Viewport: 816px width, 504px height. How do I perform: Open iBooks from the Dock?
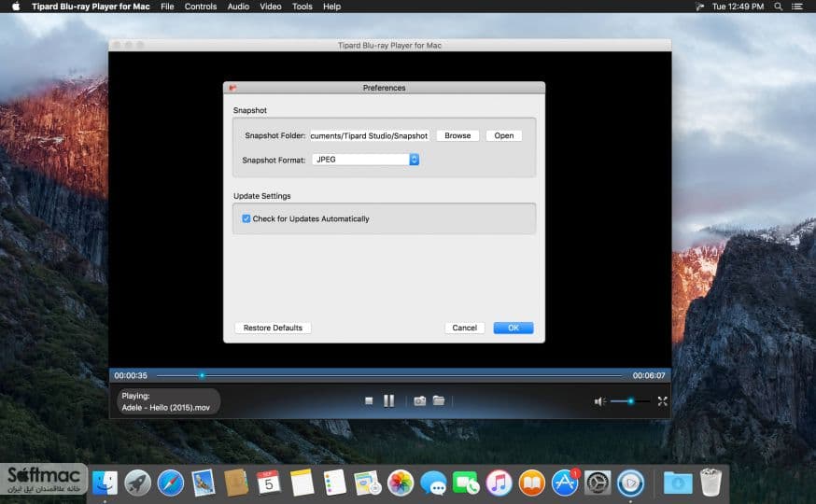coord(531,483)
